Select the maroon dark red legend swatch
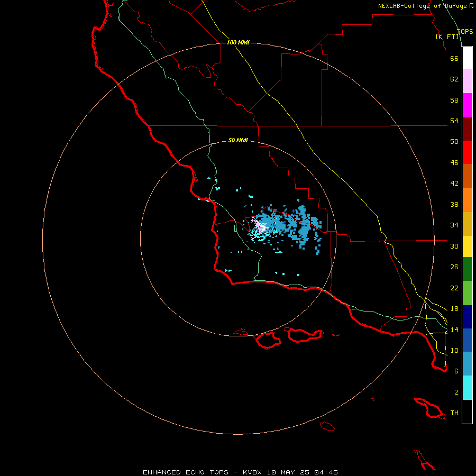Image resolution: width=476 pixels, height=476 pixels. coord(467,129)
